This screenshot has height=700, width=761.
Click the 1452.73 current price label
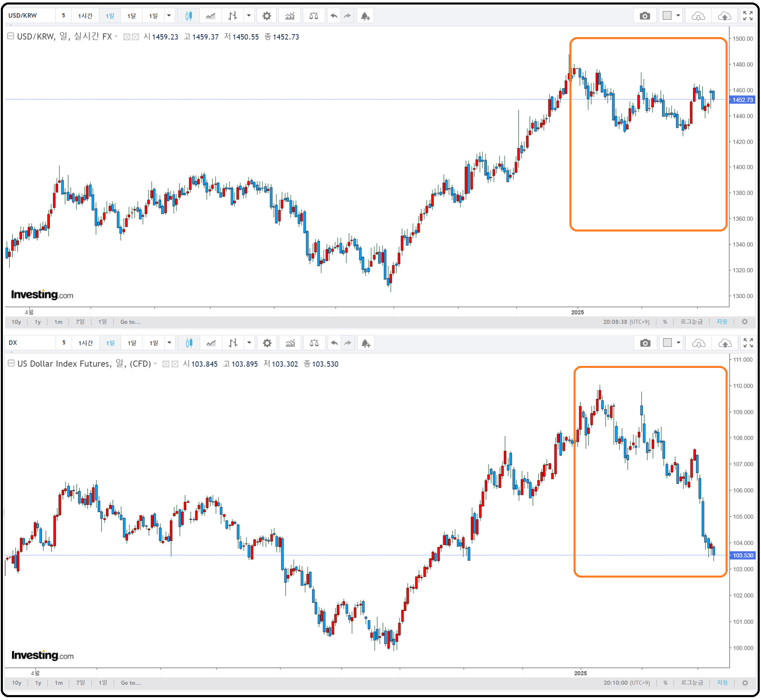pos(742,100)
